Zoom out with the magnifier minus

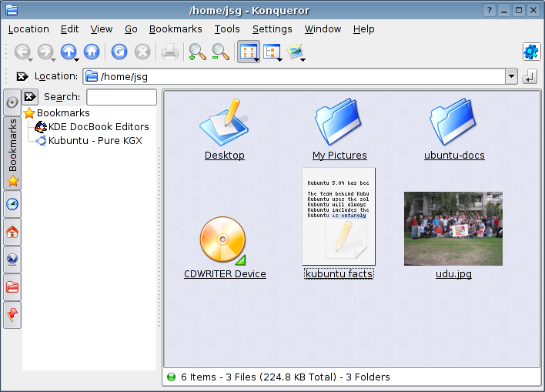click(220, 52)
